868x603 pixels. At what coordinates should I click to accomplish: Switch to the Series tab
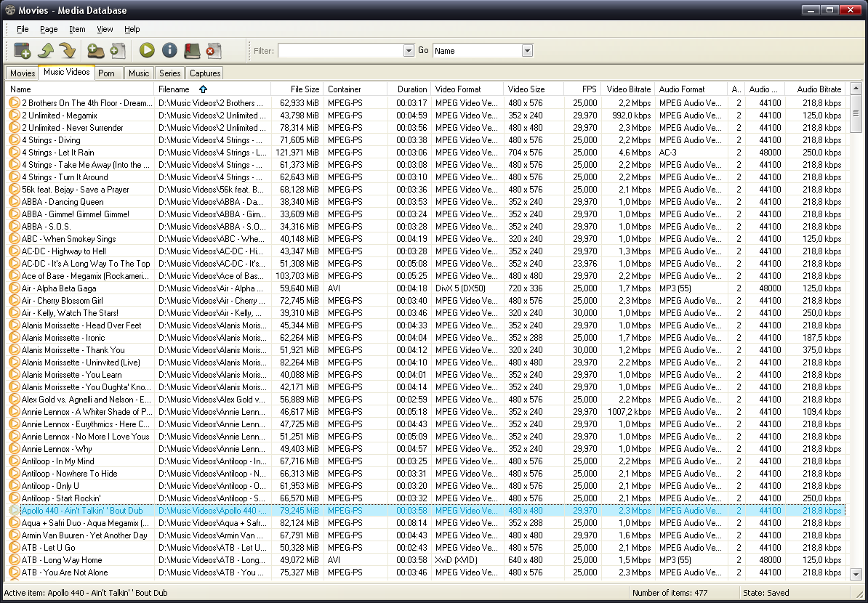[x=169, y=73]
